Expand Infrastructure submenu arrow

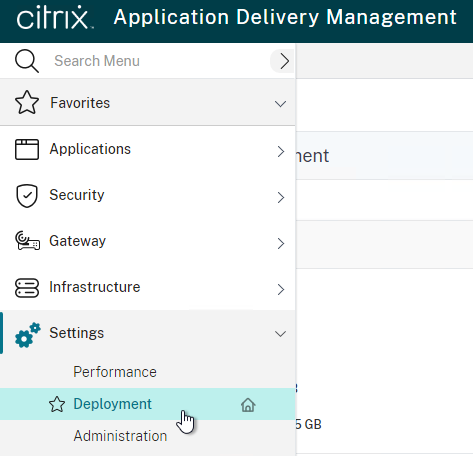tap(281, 290)
